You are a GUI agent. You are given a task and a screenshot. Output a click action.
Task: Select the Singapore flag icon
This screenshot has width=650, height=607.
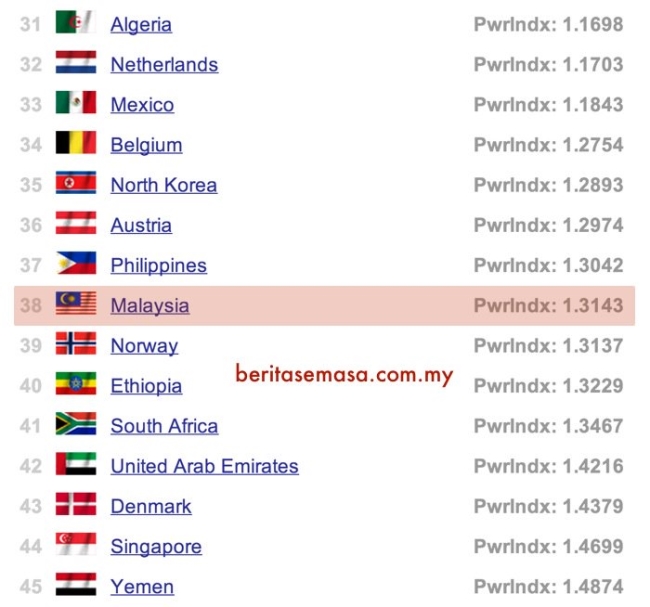point(76,544)
